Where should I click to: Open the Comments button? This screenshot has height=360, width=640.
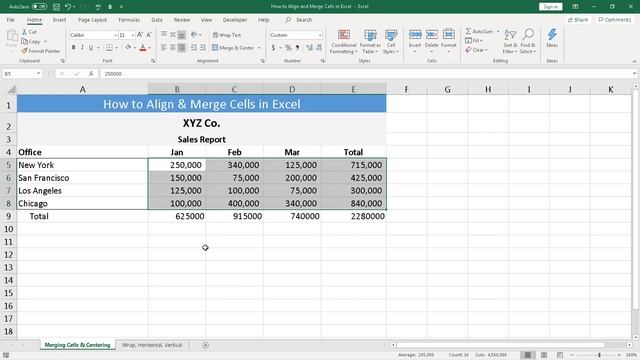pyautogui.click(x=614, y=20)
